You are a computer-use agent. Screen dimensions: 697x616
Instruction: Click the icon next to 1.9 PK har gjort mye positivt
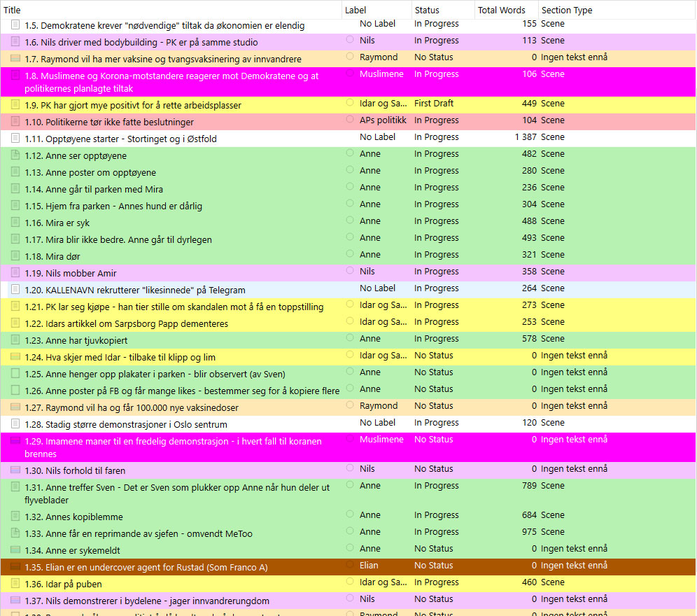15,105
